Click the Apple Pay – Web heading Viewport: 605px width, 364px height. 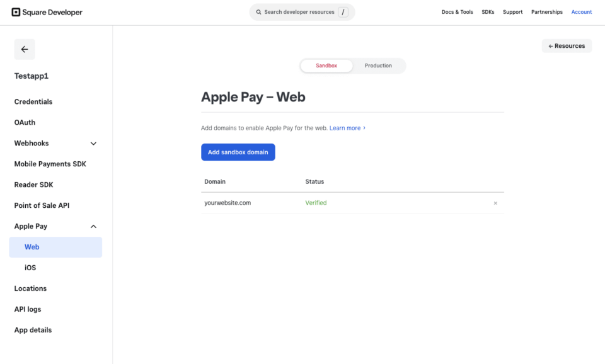pos(253,97)
